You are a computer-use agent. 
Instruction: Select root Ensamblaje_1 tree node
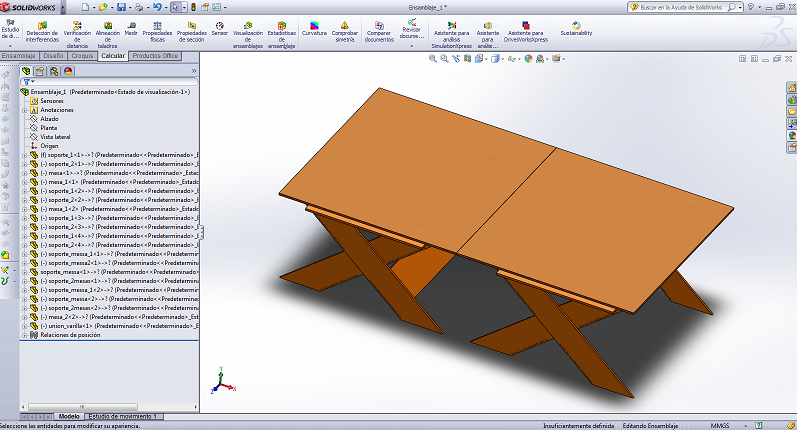105,92
